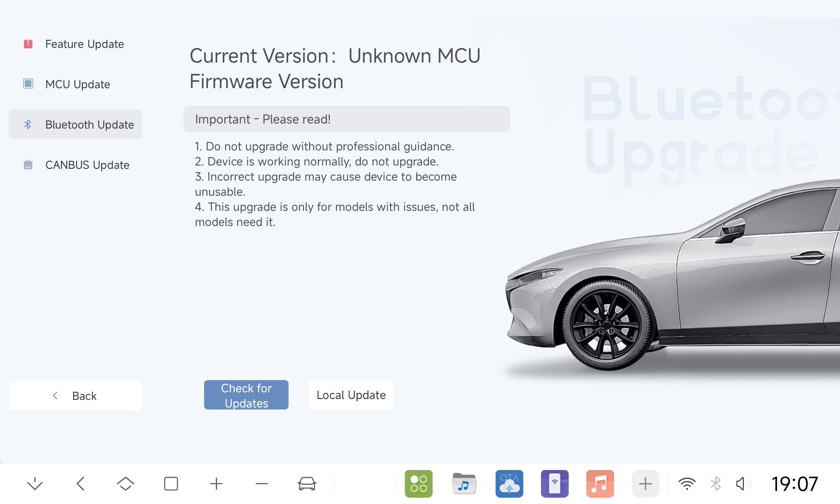
Task: Launch the orange music player app
Action: tap(600, 484)
